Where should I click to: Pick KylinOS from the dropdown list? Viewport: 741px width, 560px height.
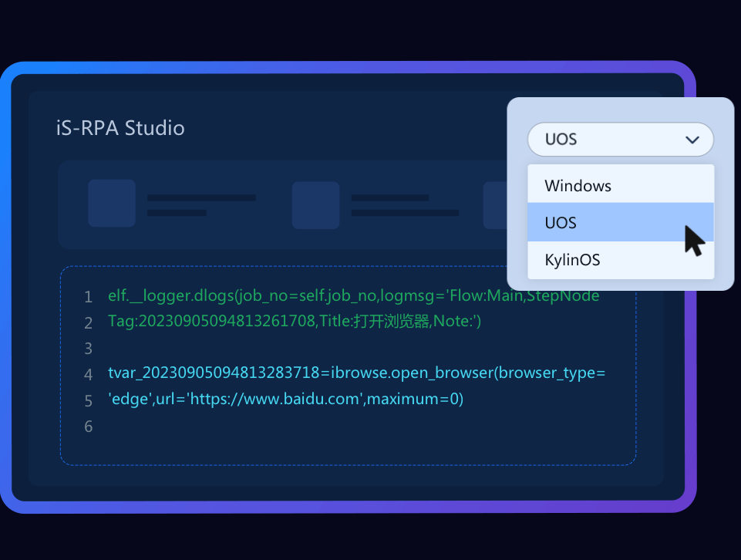click(x=621, y=260)
